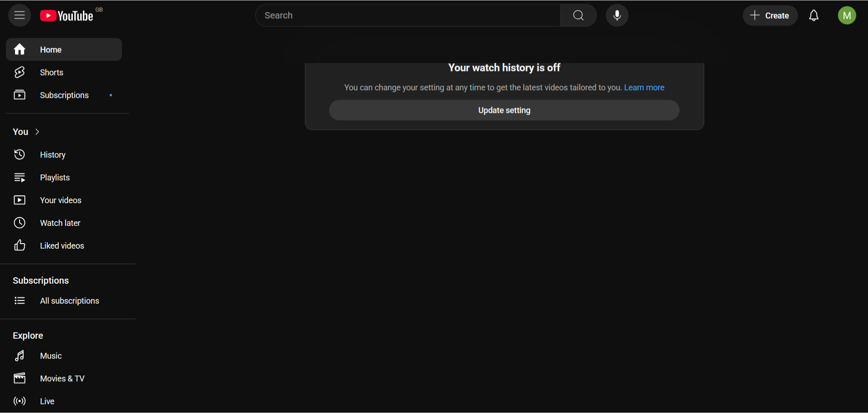Select the Shorts icon in the sidebar
Viewport: 868px width, 413px height.
coord(20,72)
